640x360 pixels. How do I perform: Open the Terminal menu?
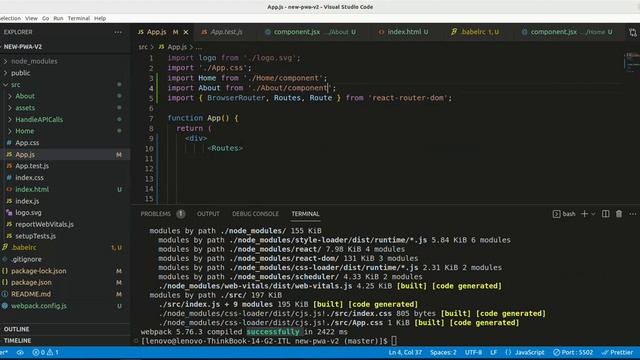[79, 18]
